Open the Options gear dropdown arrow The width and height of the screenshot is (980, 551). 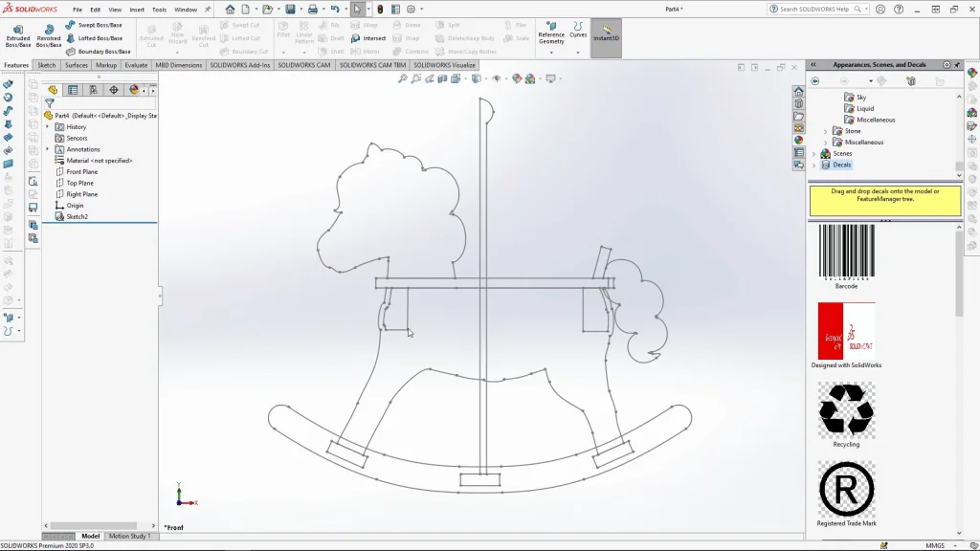click(x=421, y=10)
